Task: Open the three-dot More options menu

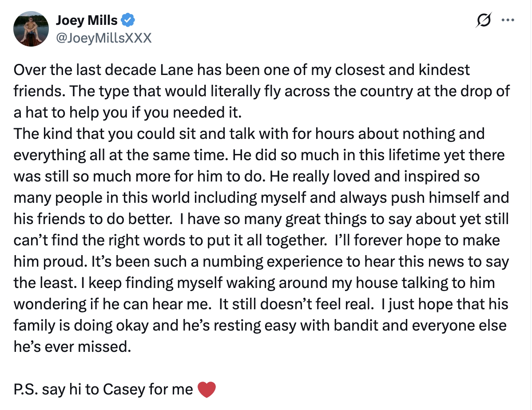Action: (x=507, y=20)
